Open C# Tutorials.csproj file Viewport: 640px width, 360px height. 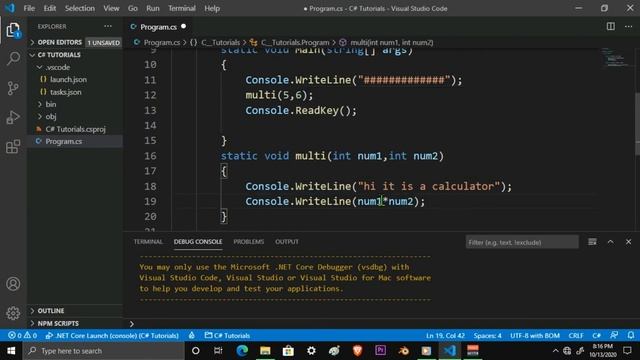75,129
